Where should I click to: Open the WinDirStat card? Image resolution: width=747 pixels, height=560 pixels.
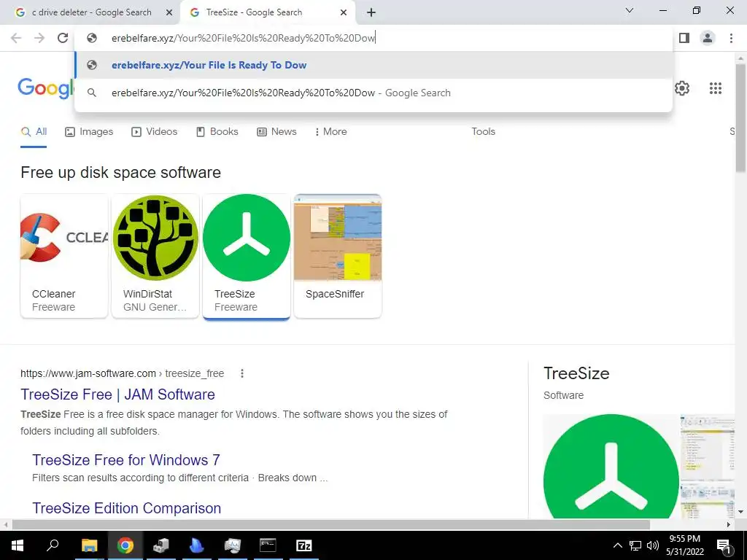click(155, 256)
